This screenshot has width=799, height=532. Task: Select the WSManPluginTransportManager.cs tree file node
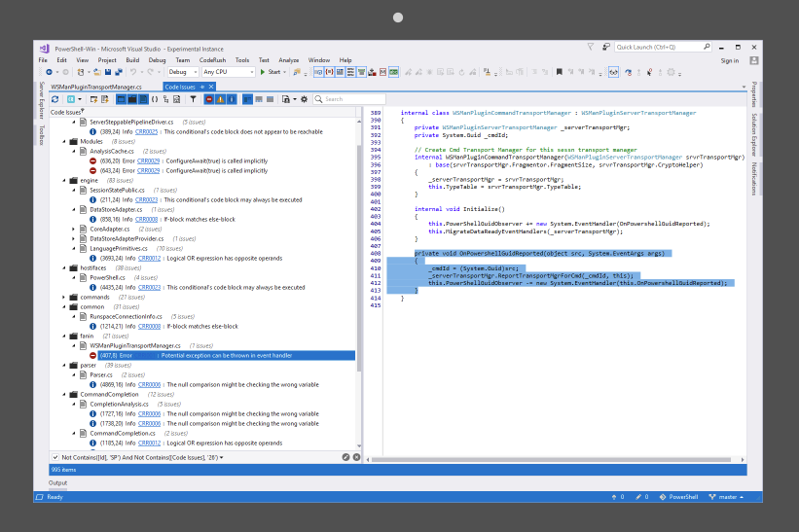click(x=135, y=345)
